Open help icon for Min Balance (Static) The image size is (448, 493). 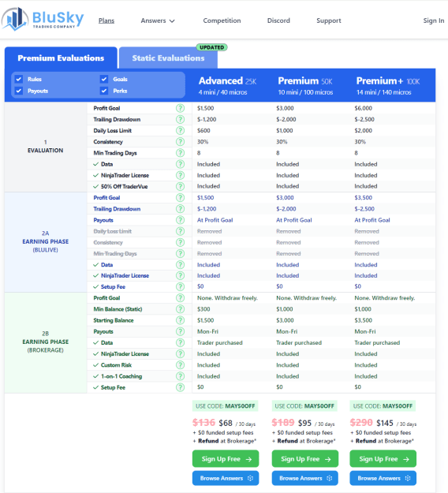click(x=180, y=309)
